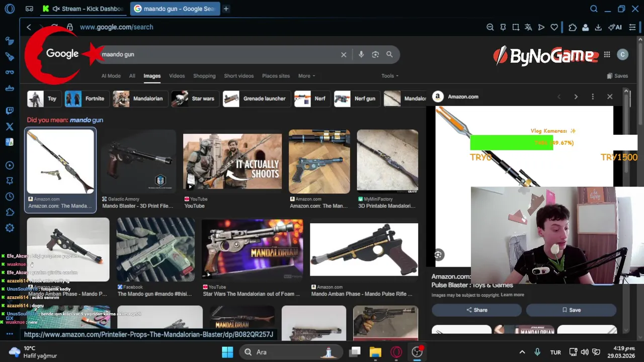
Task: Select the maando gun Google Search tab
Action: [x=175, y=9]
